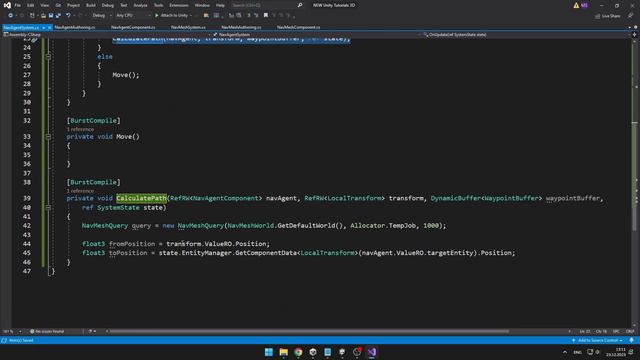Click the open file folder icon

tap(43, 16)
